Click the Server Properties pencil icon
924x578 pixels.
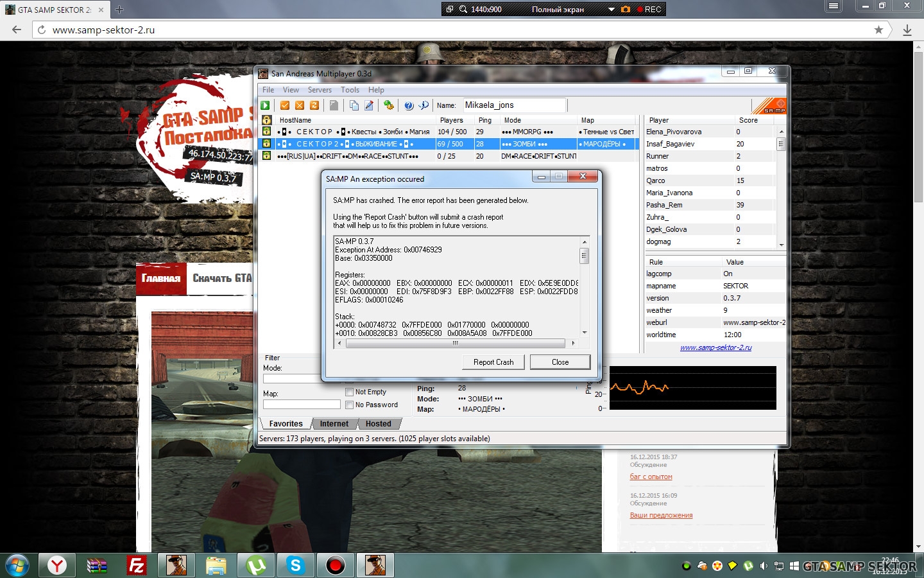coord(369,105)
